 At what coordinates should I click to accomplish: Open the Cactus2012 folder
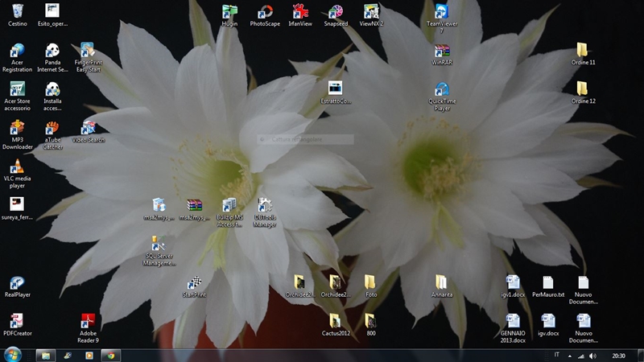point(336,325)
